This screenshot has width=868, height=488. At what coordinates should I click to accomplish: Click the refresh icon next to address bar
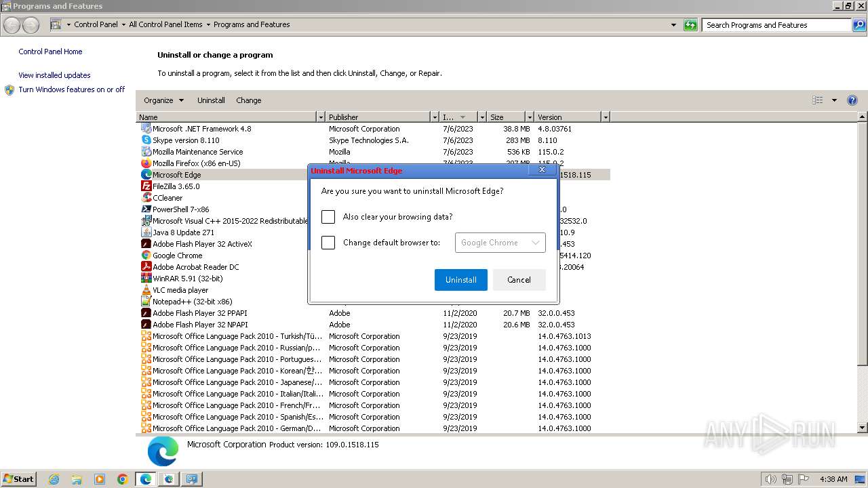(690, 25)
